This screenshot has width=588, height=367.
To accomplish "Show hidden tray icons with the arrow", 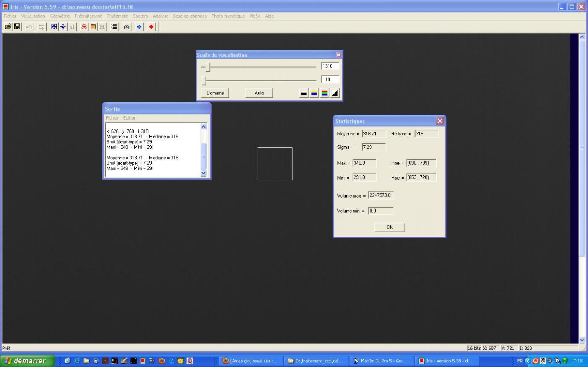I will tap(528, 361).
